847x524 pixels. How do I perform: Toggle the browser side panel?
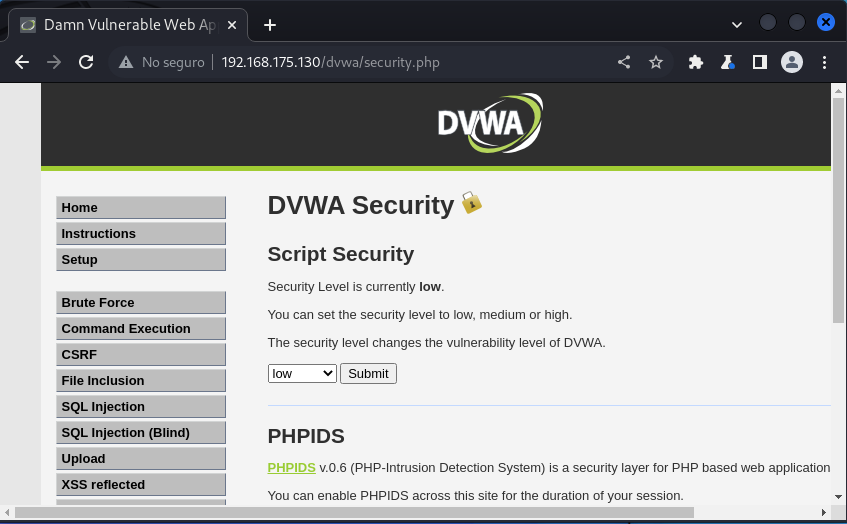759,62
